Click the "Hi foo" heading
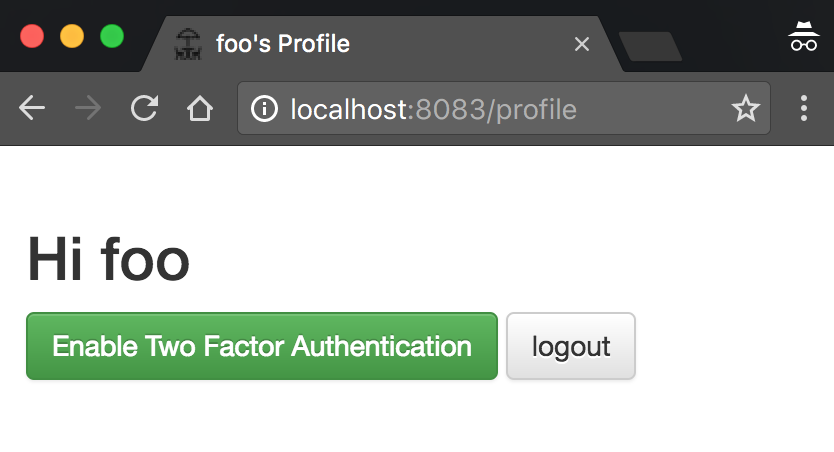The image size is (834, 452). [108, 260]
